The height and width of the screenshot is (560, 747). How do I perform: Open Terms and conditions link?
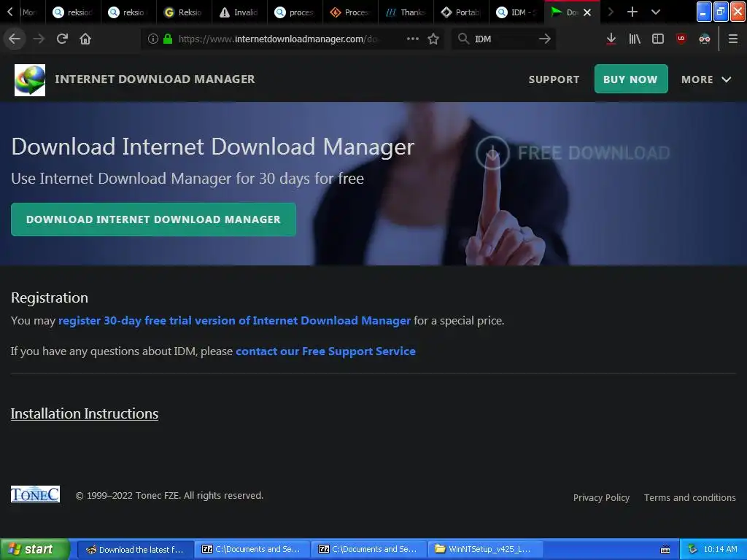tap(690, 497)
